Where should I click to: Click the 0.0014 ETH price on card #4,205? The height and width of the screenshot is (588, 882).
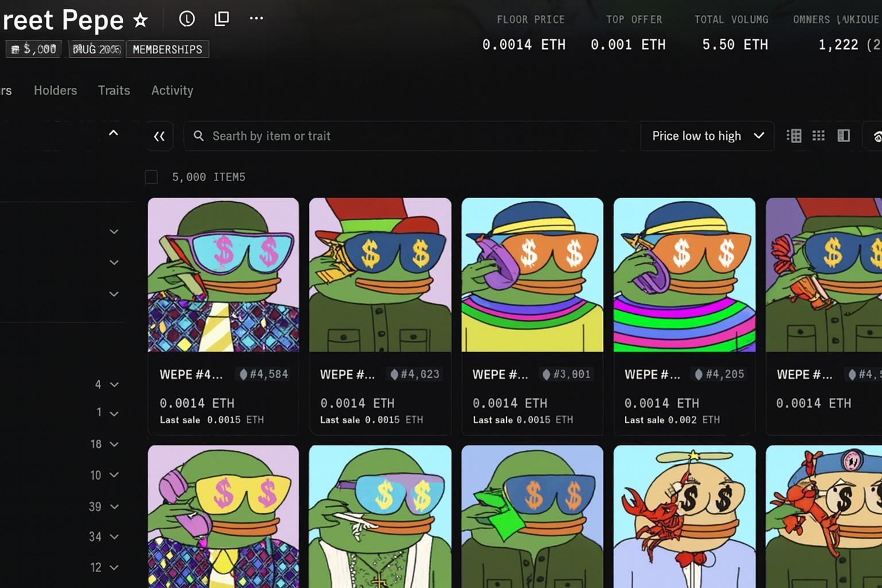(x=662, y=403)
